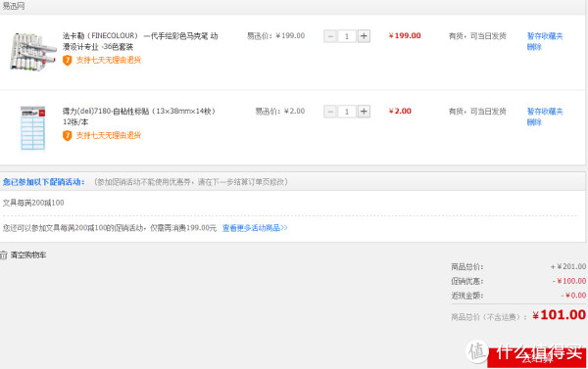Image resolution: width=588 pixels, height=369 pixels.
Task: Click 有货，可当日发货 stock status of markers
Action: pos(477,36)
